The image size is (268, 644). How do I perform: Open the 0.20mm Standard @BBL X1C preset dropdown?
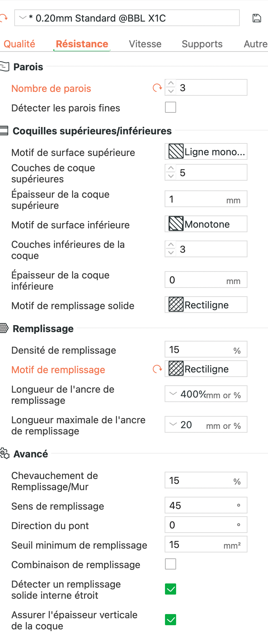[127, 18]
